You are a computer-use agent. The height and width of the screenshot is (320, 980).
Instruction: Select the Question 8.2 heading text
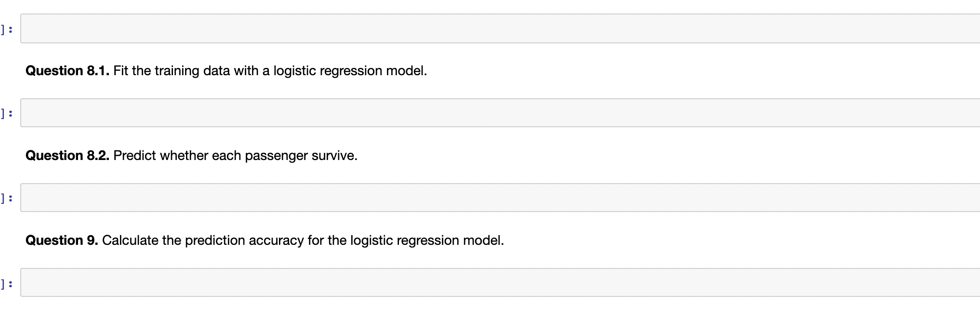point(191,155)
